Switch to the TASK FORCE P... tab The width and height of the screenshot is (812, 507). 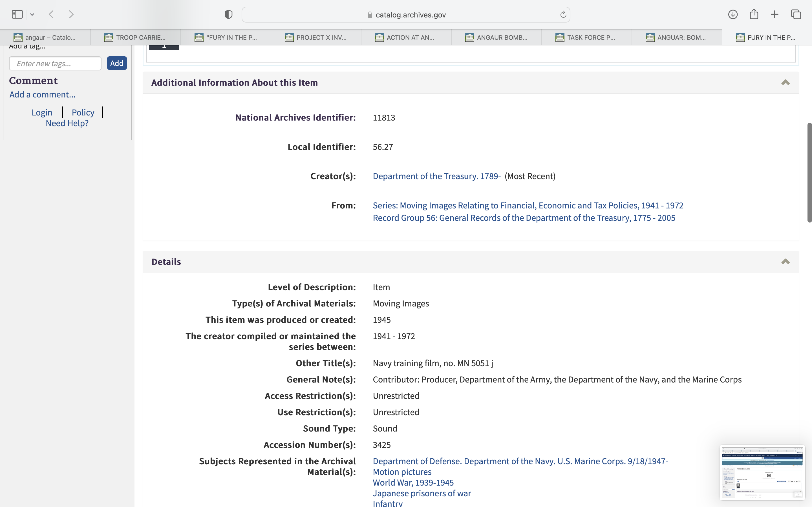point(586,37)
